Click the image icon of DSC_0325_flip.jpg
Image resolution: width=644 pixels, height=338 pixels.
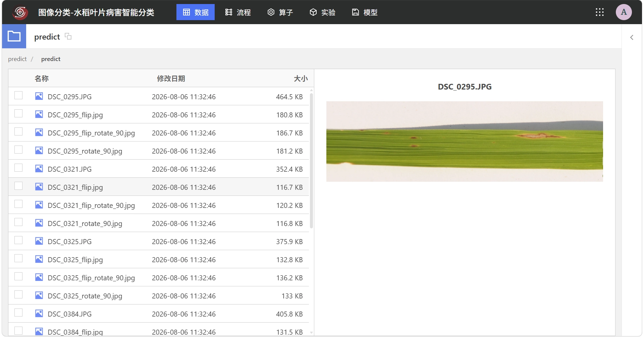tap(39, 259)
